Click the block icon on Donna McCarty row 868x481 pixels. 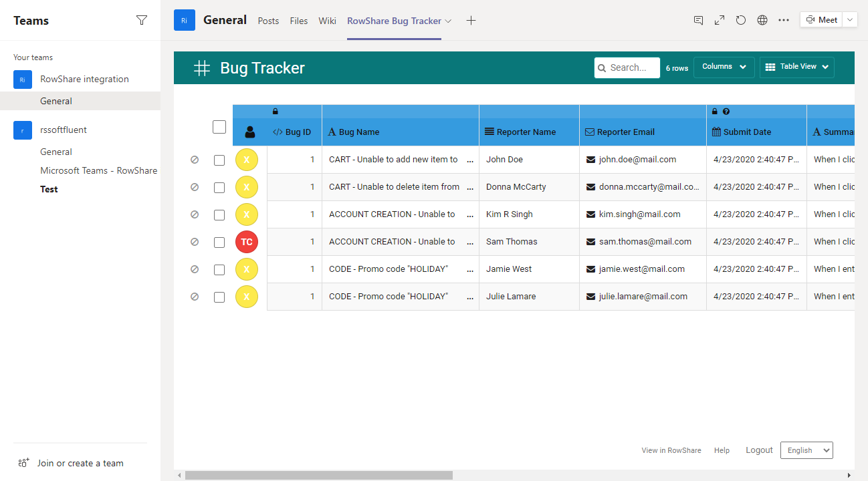pyautogui.click(x=195, y=187)
